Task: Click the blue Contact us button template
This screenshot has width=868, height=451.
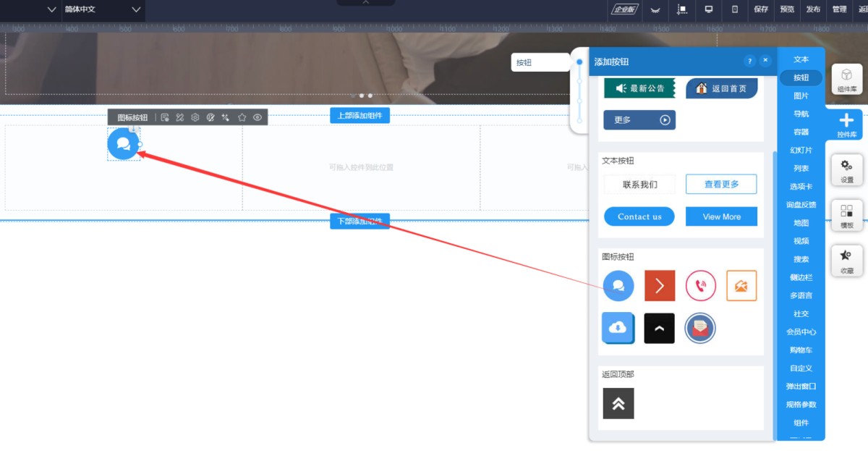Action: pyautogui.click(x=639, y=216)
